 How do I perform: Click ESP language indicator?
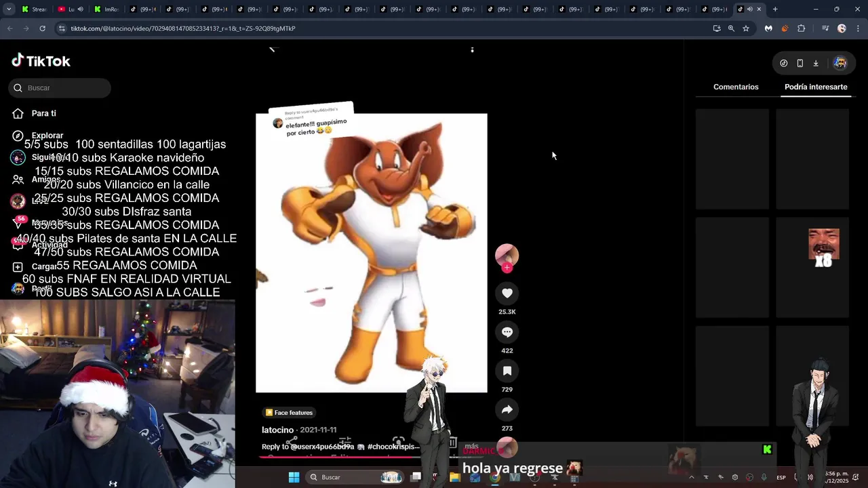point(781,477)
